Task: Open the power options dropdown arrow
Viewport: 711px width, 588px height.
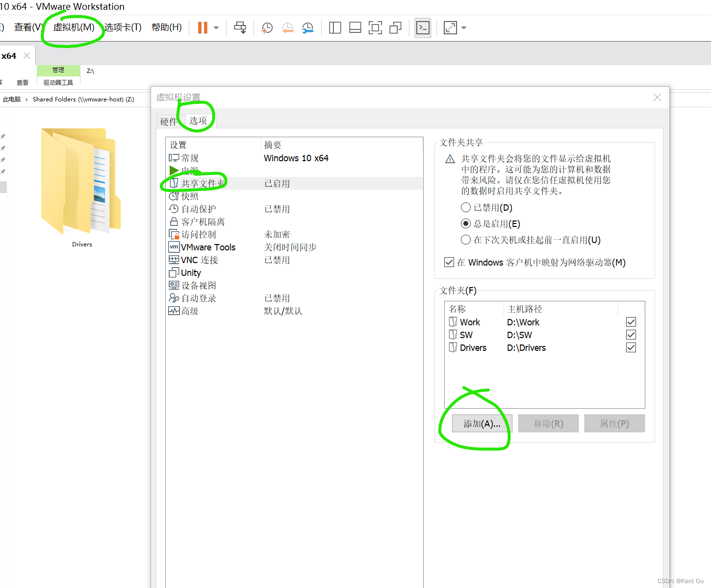Action: (x=216, y=28)
